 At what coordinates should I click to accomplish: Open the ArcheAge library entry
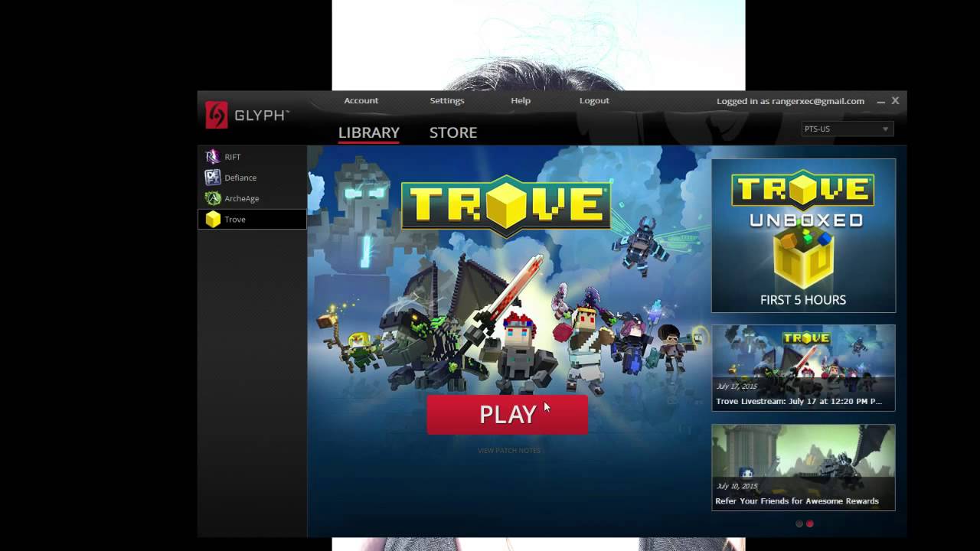(252, 198)
